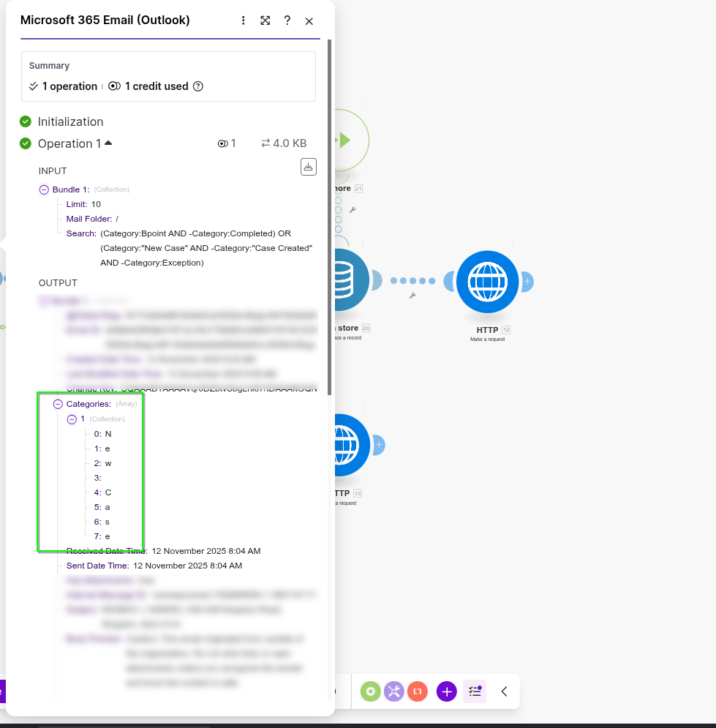Click the wrench near the router routes

point(353,210)
